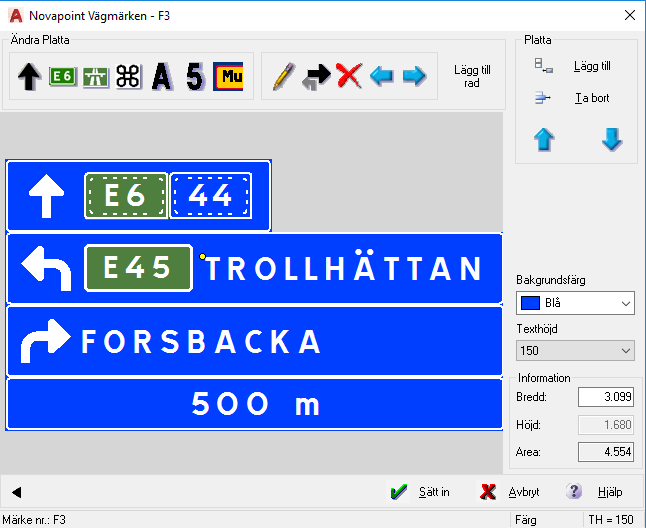
Task: Select the right turn arrow on sign
Action: coord(45,341)
